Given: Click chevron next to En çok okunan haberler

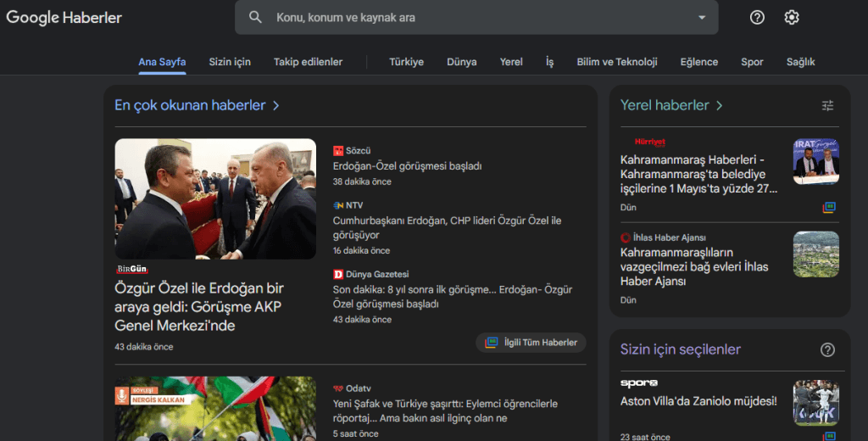Looking at the screenshot, I should click(x=276, y=105).
